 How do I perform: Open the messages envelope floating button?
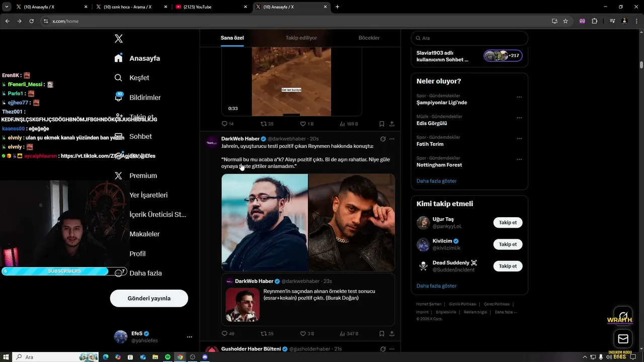(623, 339)
